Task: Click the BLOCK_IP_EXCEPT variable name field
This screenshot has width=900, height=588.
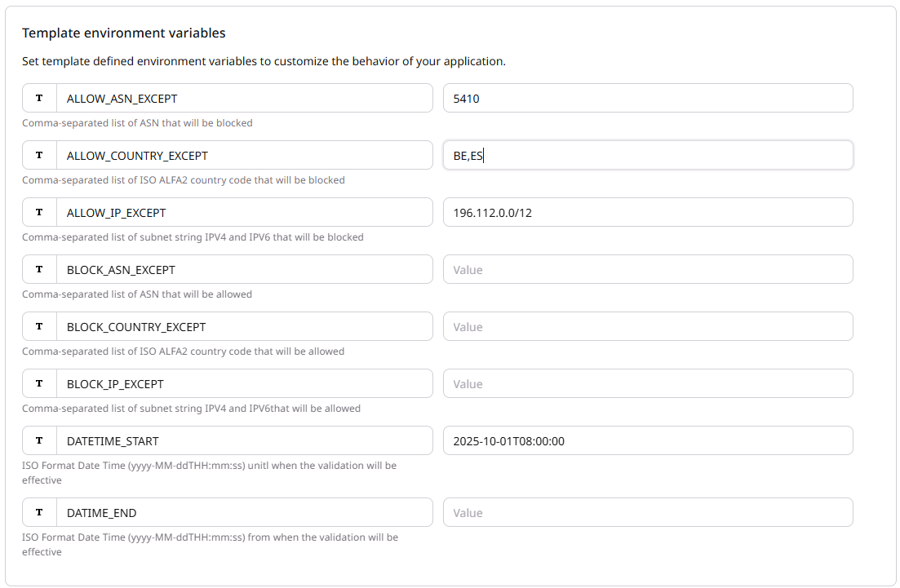Action: 244,383
